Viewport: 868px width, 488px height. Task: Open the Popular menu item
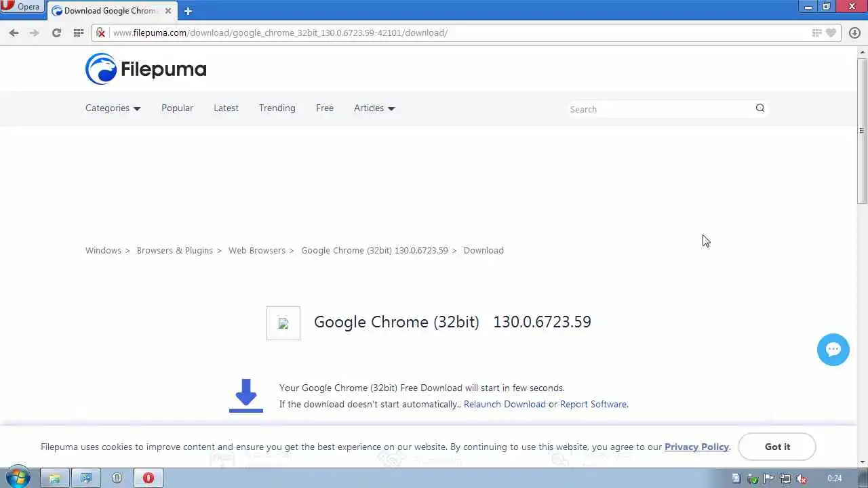click(x=177, y=108)
